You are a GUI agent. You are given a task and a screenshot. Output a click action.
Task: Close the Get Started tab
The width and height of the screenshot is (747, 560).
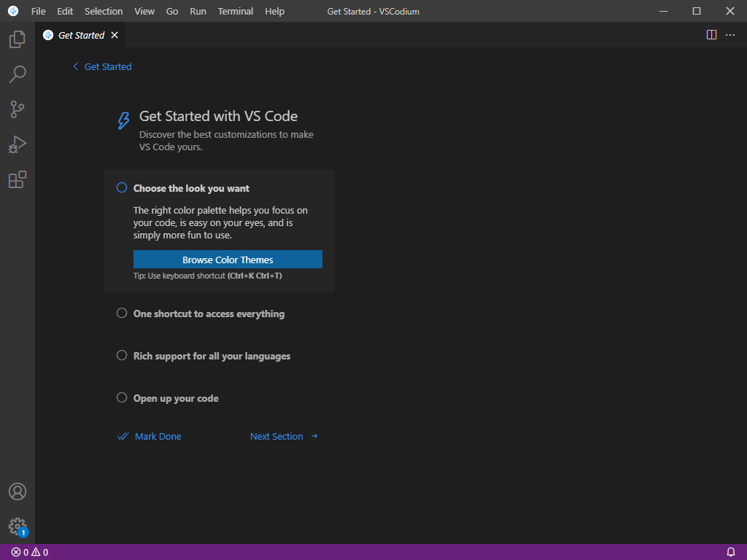(115, 35)
